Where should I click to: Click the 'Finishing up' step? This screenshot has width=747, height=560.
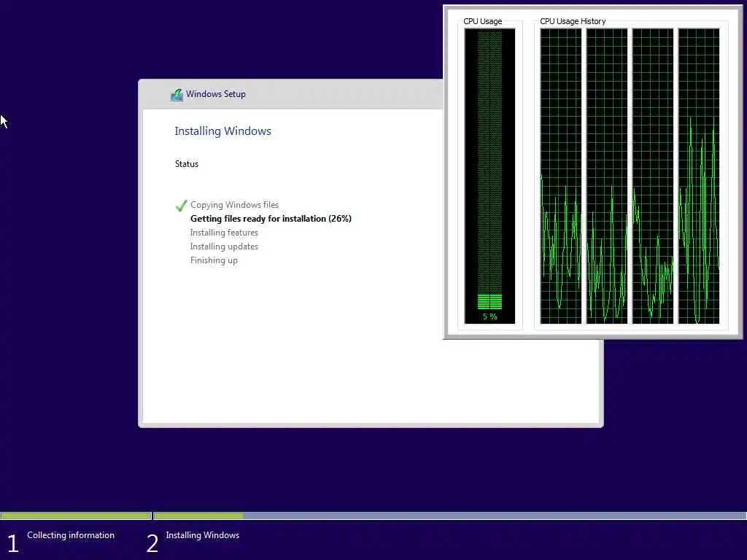click(x=214, y=260)
